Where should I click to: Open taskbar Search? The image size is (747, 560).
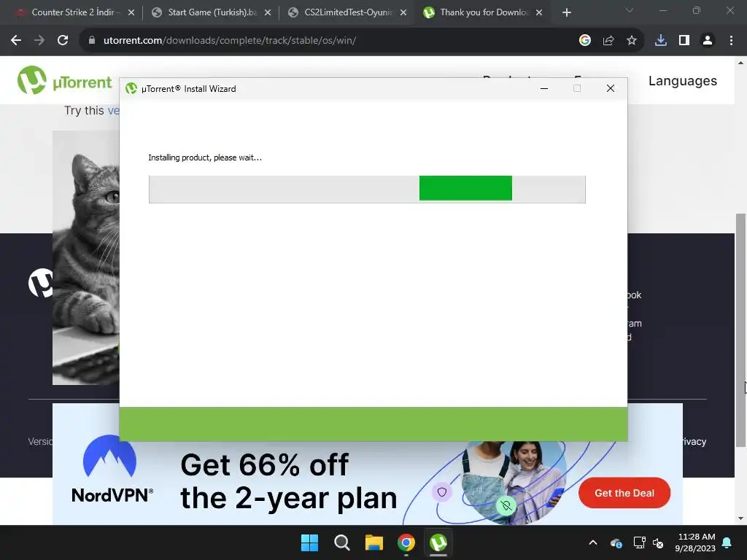(x=342, y=542)
